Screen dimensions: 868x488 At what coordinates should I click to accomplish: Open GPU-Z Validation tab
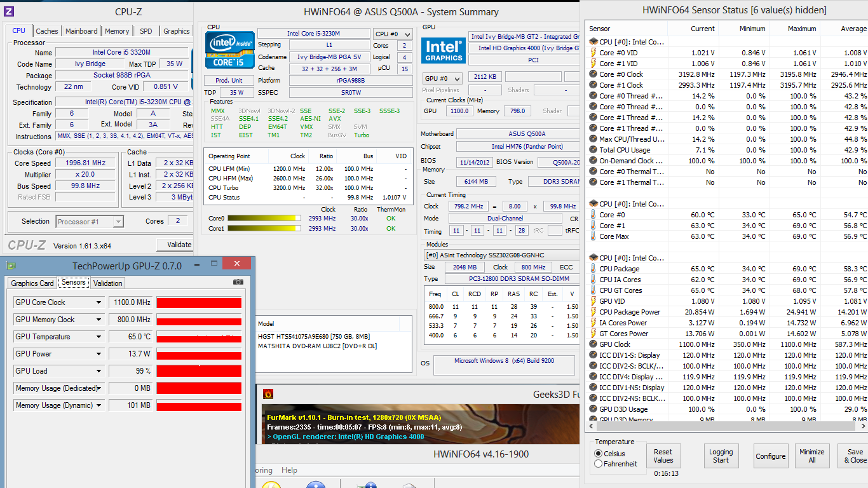click(x=108, y=283)
